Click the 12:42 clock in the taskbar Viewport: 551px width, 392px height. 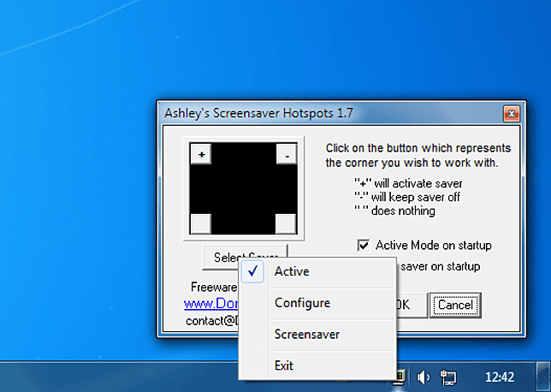click(501, 377)
